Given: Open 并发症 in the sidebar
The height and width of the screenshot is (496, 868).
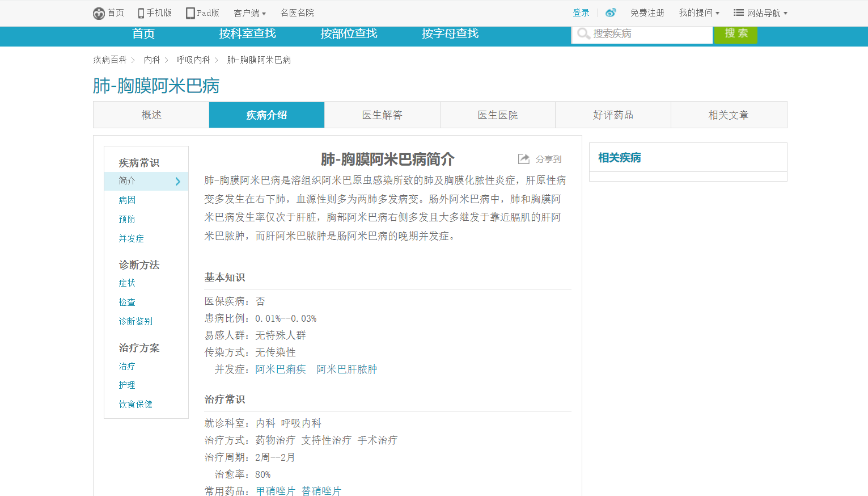Looking at the screenshot, I should pyautogui.click(x=131, y=238).
